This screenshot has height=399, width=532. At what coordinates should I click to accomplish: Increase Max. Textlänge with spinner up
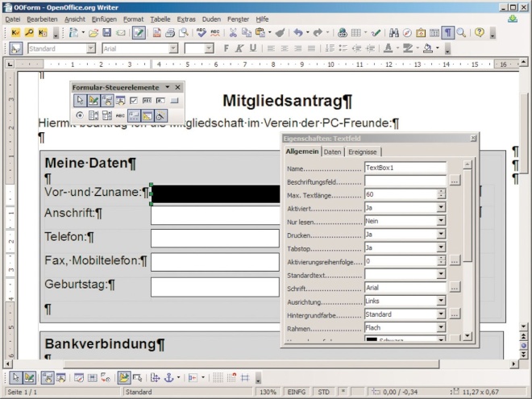click(x=441, y=192)
